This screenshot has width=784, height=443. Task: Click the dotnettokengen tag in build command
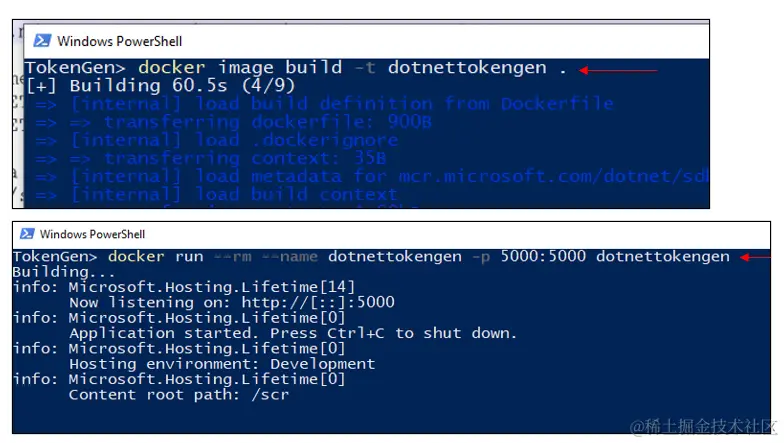coord(467,68)
